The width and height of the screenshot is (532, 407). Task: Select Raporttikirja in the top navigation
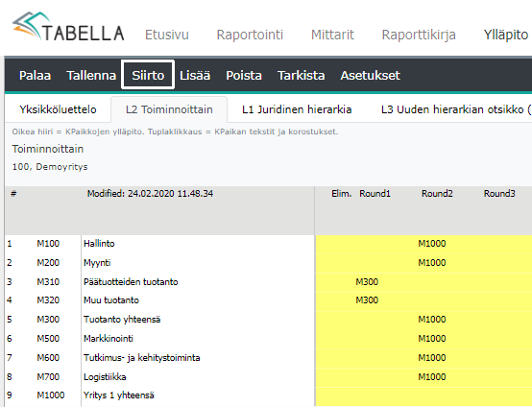tap(419, 35)
